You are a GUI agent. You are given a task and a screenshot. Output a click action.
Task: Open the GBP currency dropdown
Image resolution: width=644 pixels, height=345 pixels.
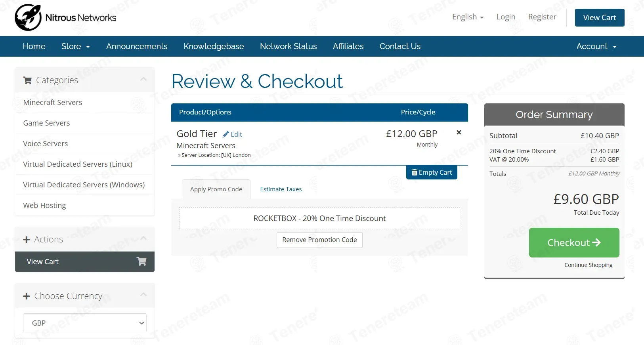pyautogui.click(x=85, y=323)
